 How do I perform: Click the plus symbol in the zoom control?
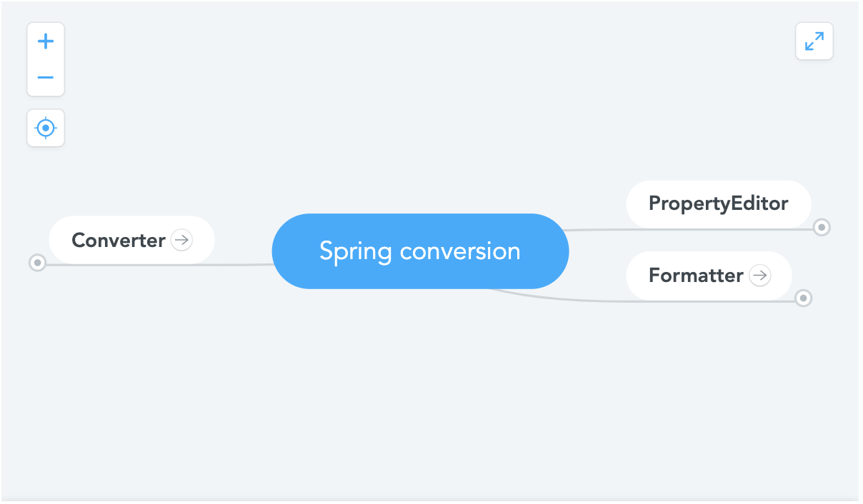pyautogui.click(x=46, y=41)
